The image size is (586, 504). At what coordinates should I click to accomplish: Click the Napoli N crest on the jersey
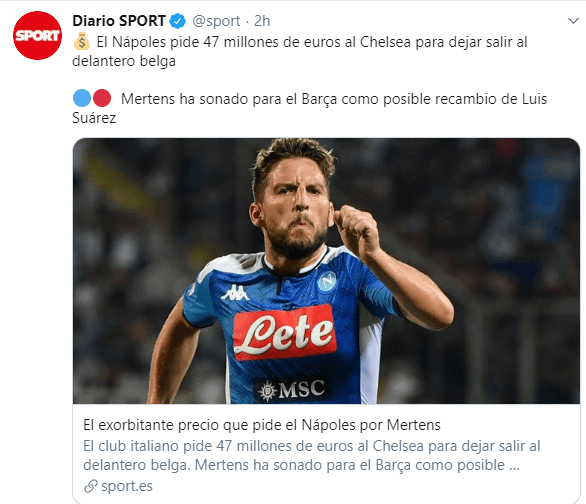pos(327,281)
